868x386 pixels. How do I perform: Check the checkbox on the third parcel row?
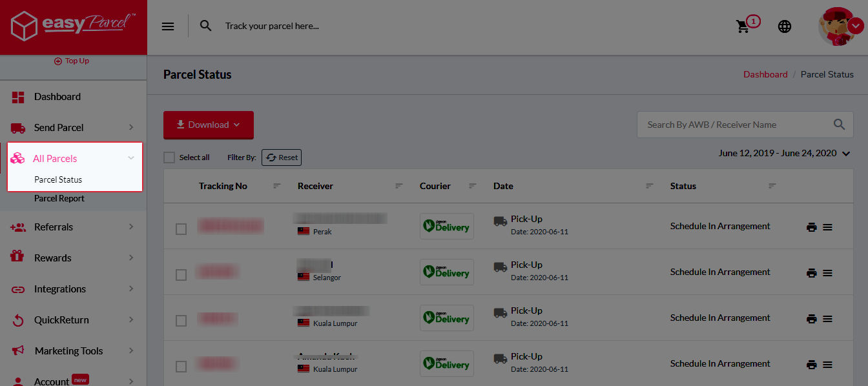[x=181, y=320]
